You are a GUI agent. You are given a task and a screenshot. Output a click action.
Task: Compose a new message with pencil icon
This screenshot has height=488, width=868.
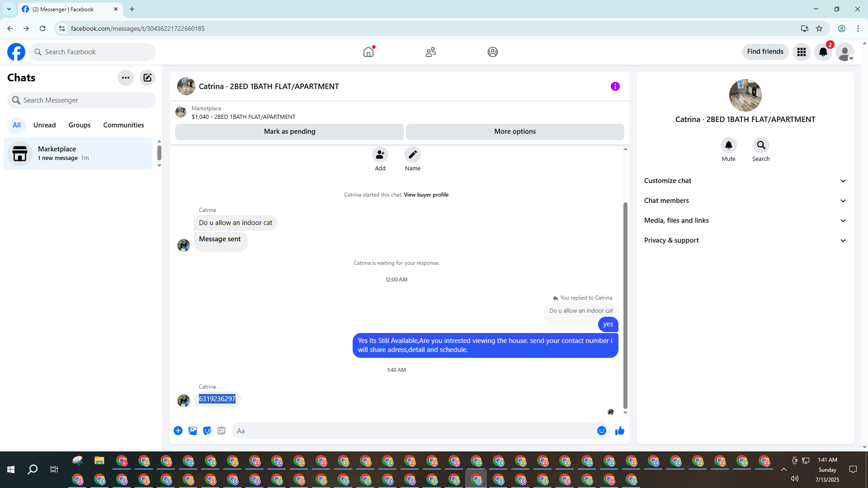(147, 78)
